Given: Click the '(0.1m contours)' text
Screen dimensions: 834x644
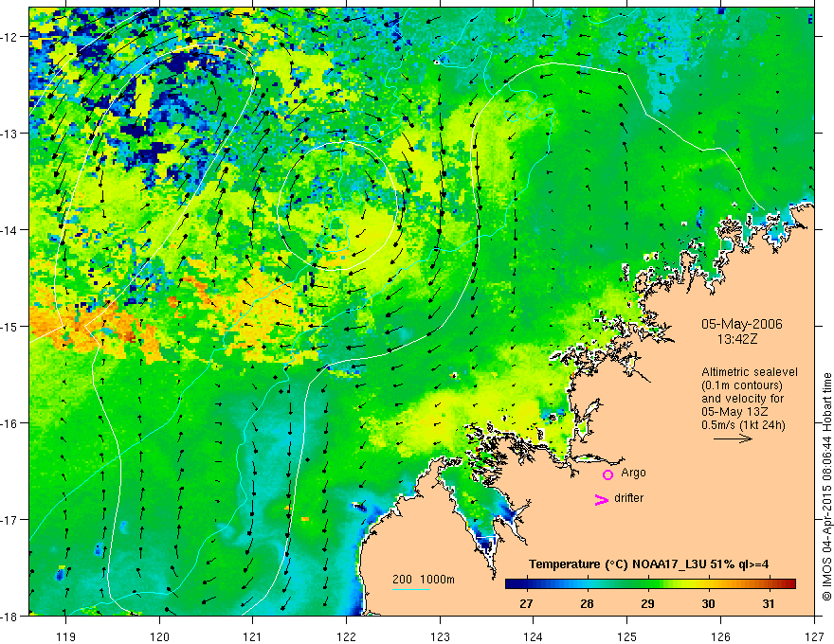Looking at the screenshot, I should [x=742, y=385].
